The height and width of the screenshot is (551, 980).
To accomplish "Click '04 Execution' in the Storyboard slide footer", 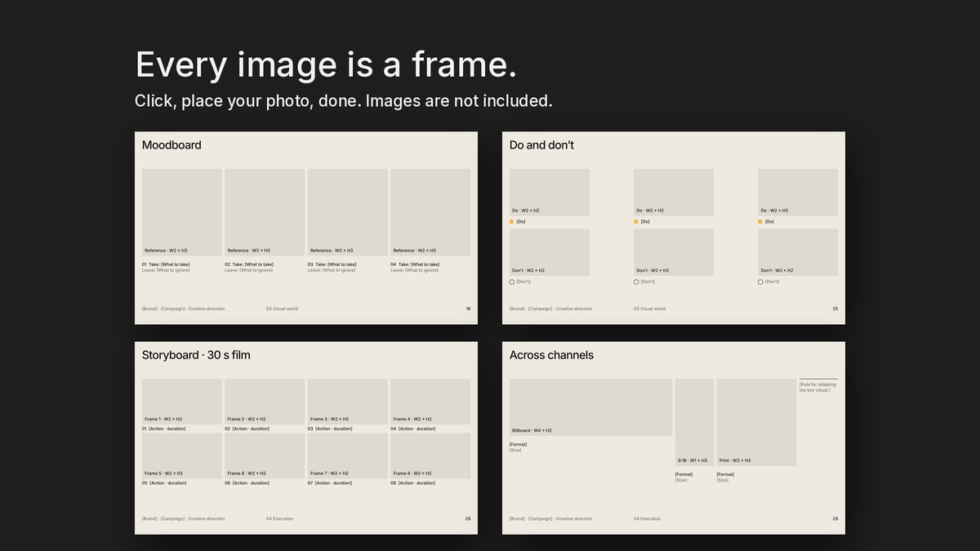I will (279, 518).
